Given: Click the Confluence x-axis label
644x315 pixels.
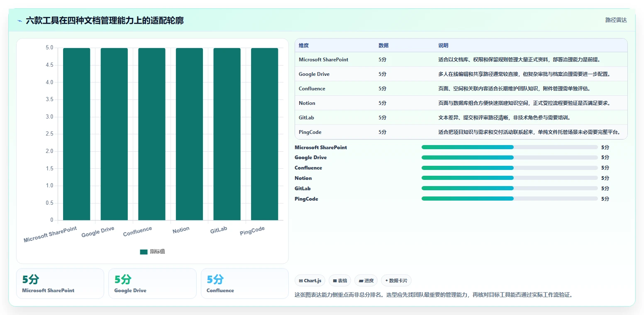Looking at the screenshot, I should click(137, 231).
